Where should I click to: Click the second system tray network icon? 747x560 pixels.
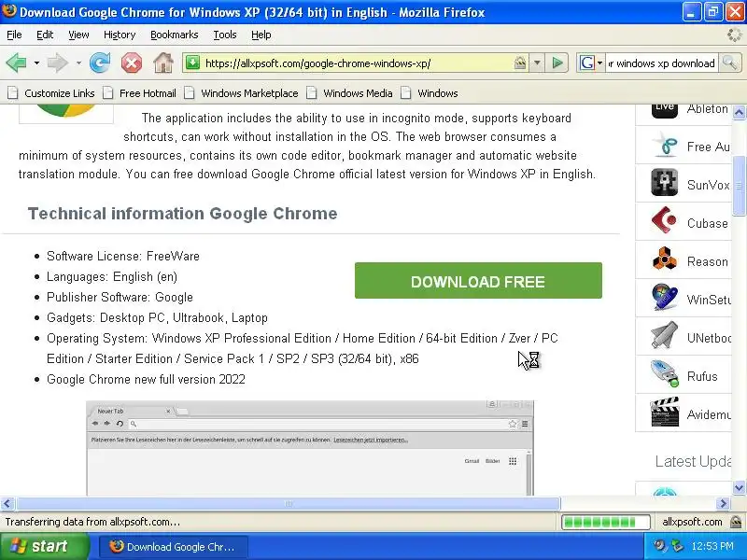click(x=676, y=546)
